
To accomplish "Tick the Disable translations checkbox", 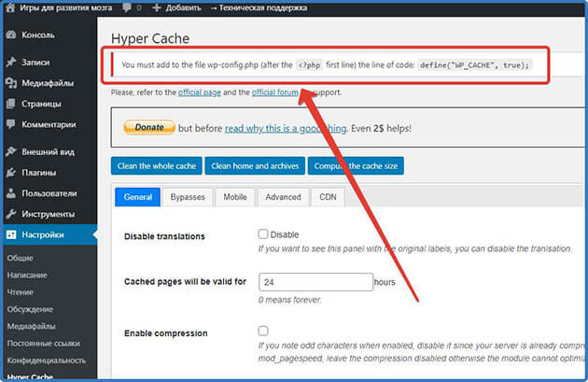I will tap(263, 234).
